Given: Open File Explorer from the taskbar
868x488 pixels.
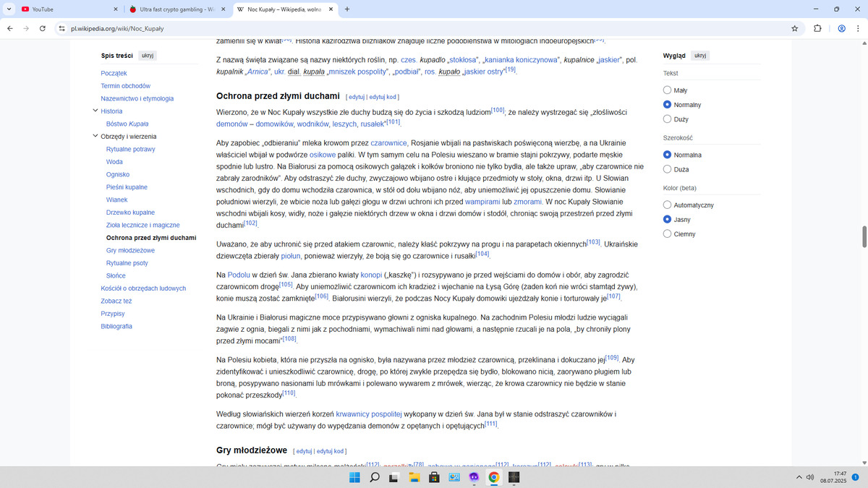Looking at the screenshot, I should [x=414, y=477].
